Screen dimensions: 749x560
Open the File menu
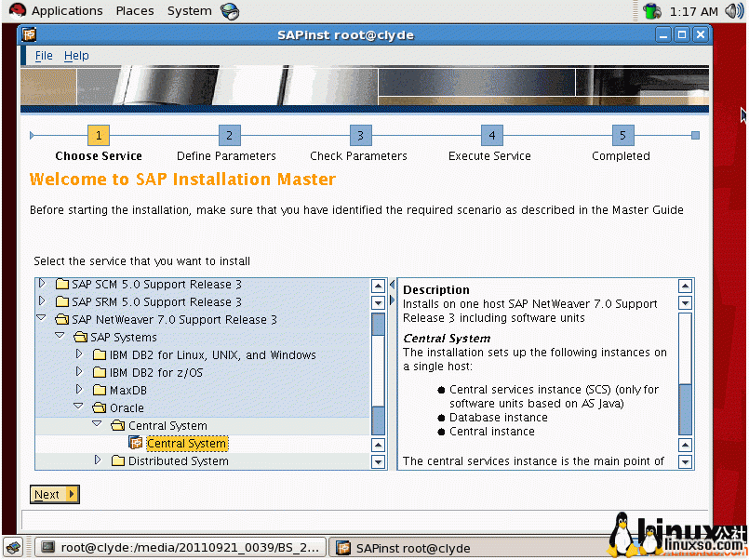pos(43,56)
